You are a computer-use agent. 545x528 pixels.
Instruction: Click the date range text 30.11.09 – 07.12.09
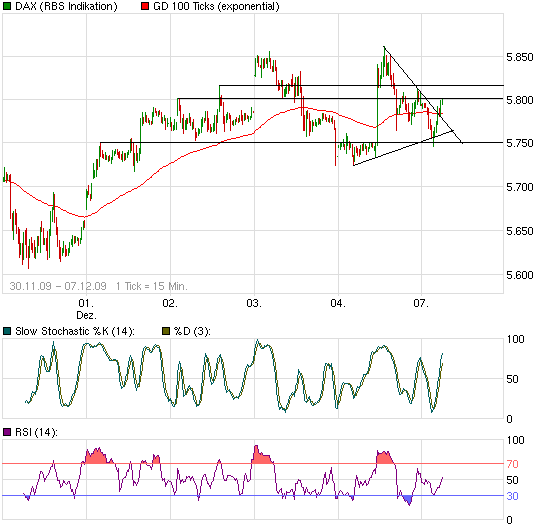coord(58,286)
